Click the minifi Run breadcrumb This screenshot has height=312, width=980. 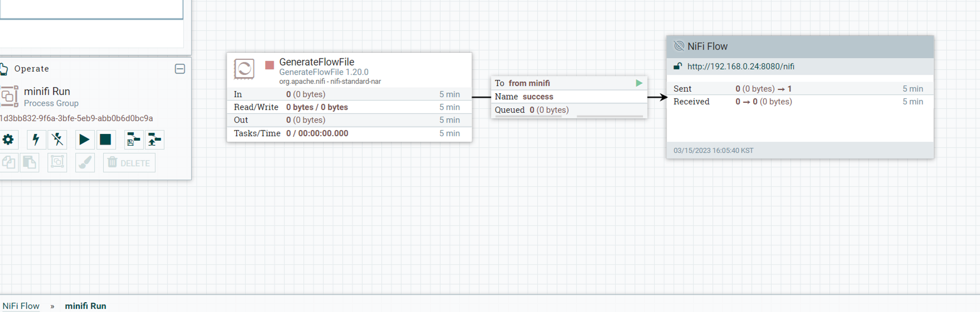coord(86,306)
